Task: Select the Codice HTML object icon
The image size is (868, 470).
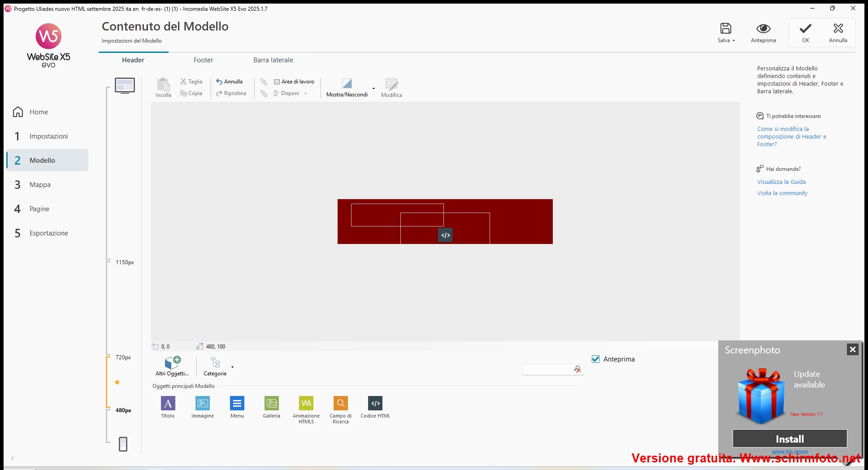Action: coord(375,403)
